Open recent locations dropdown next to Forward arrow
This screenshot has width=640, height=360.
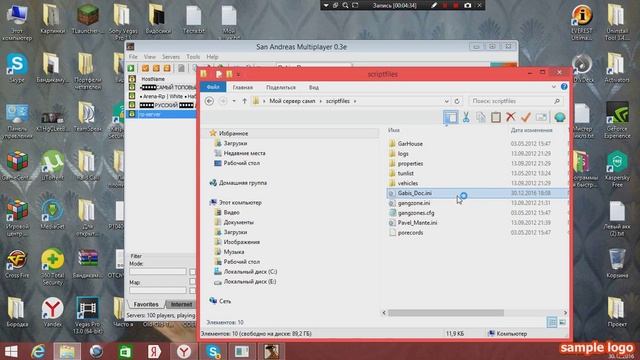tap(234, 101)
